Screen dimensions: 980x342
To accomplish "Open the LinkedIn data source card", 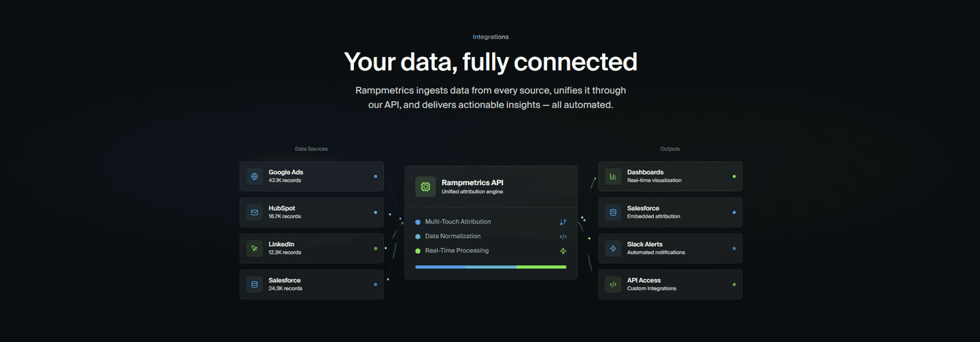I will point(312,248).
